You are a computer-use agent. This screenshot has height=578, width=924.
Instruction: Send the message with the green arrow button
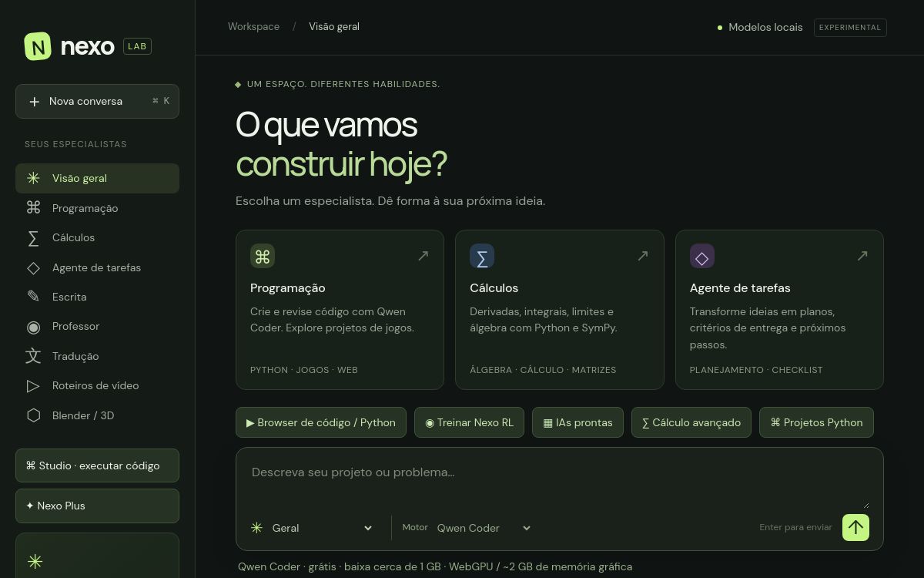(855, 528)
